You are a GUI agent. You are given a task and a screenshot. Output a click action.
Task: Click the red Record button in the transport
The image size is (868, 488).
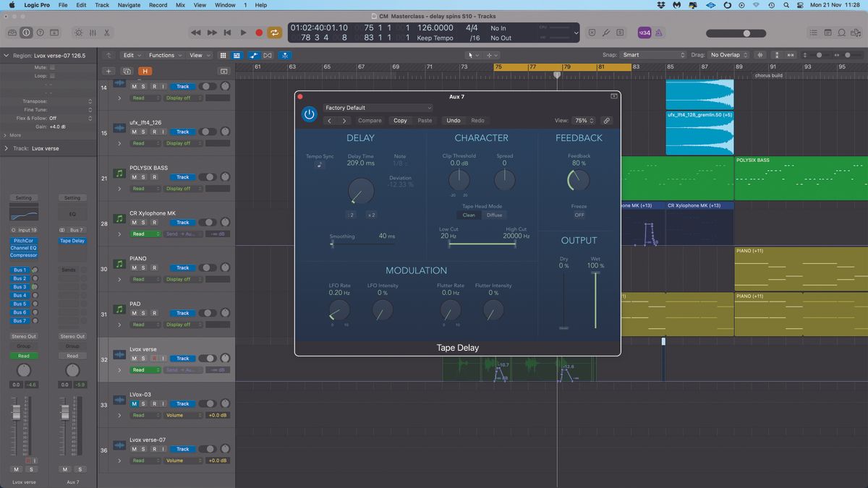[259, 32]
